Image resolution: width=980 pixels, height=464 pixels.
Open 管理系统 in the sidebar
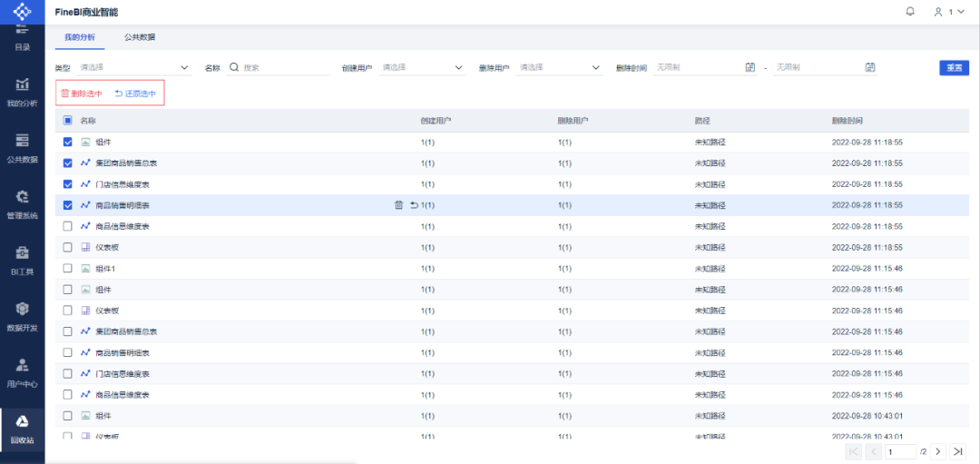22,204
